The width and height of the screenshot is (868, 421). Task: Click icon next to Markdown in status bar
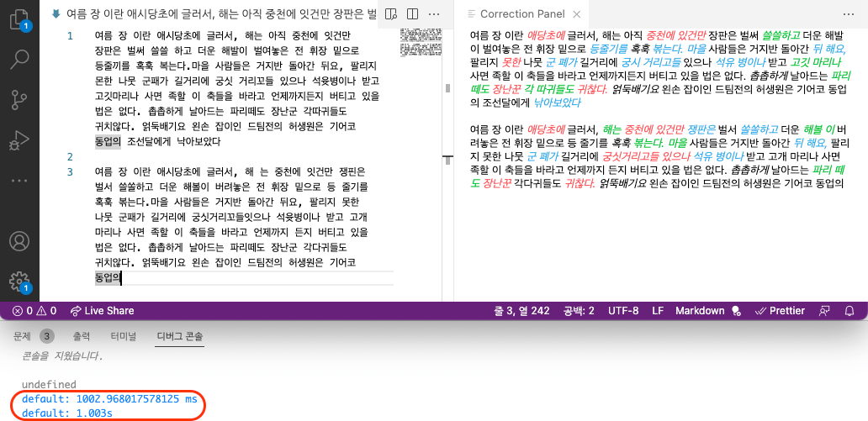(x=736, y=312)
